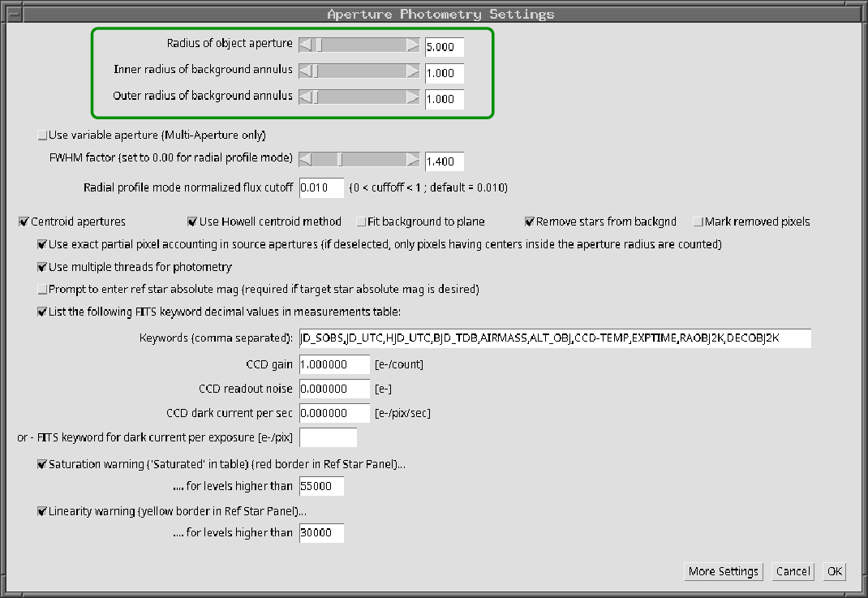Toggle Use Howell centroid method checkbox
Screen dimensions: 868x598
coord(192,222)
